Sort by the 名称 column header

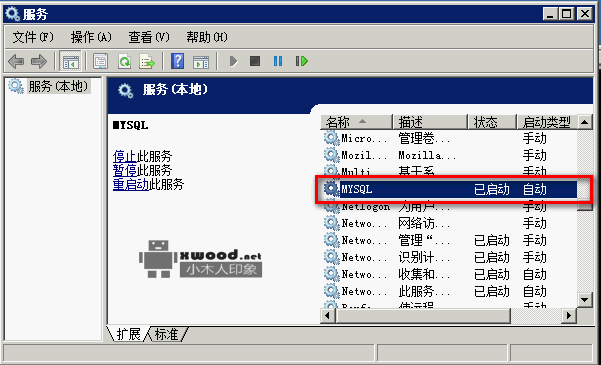(356, 122)
